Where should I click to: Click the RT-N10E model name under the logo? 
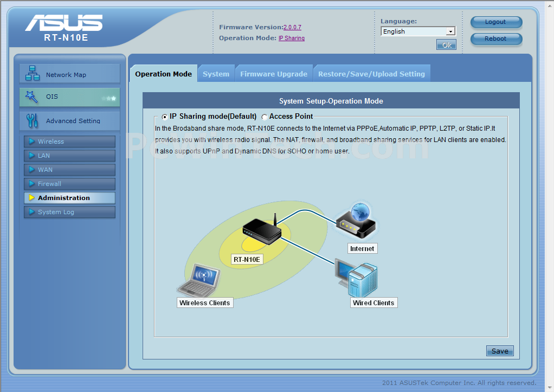[66, 37]
